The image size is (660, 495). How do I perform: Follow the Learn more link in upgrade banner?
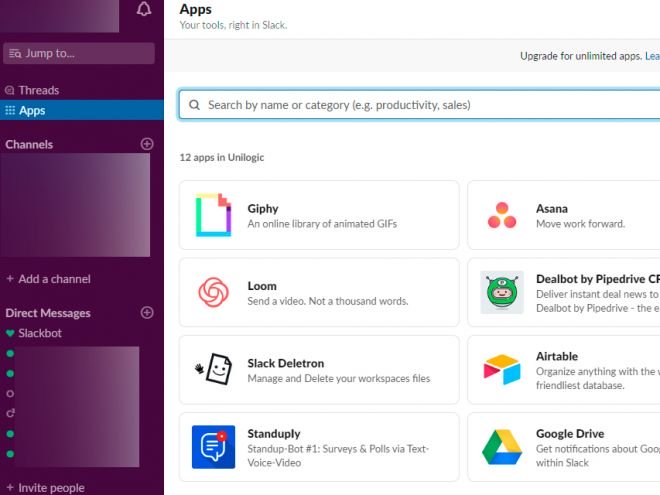point(652,56)
